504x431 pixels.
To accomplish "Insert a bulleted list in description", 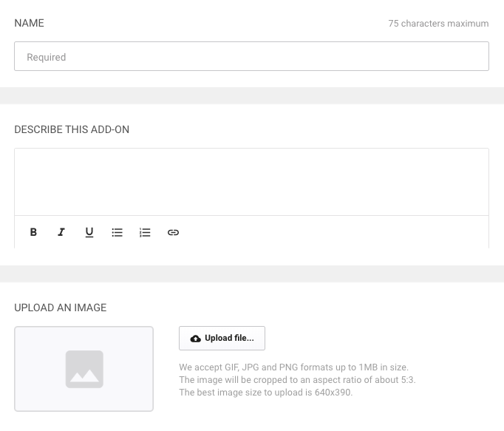I will tap(117, 232).
